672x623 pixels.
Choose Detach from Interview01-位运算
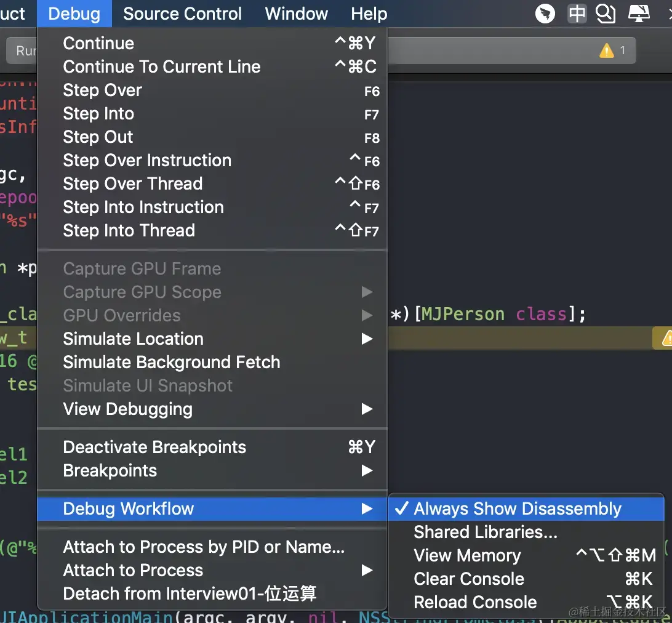[x=212, y=594]
